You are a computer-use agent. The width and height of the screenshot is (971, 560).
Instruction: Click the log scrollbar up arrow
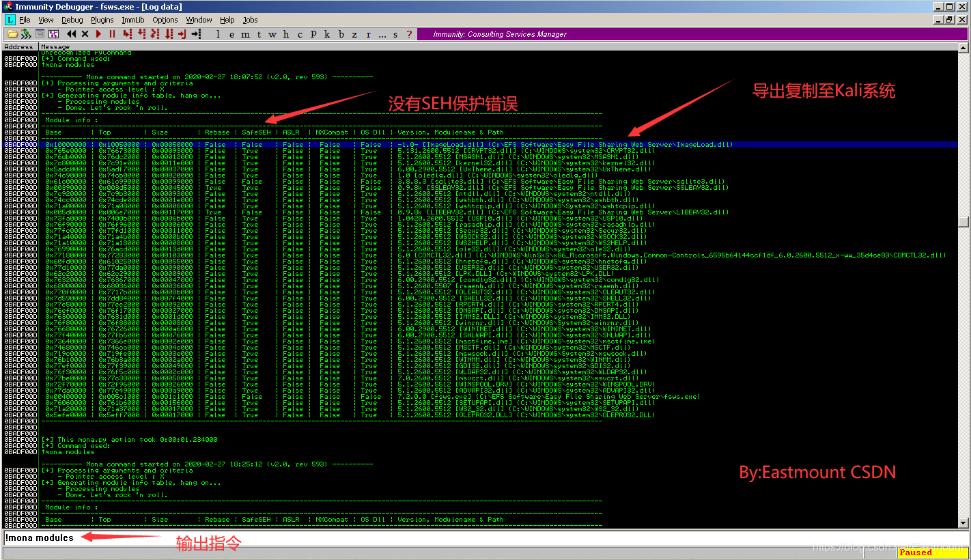963,47
